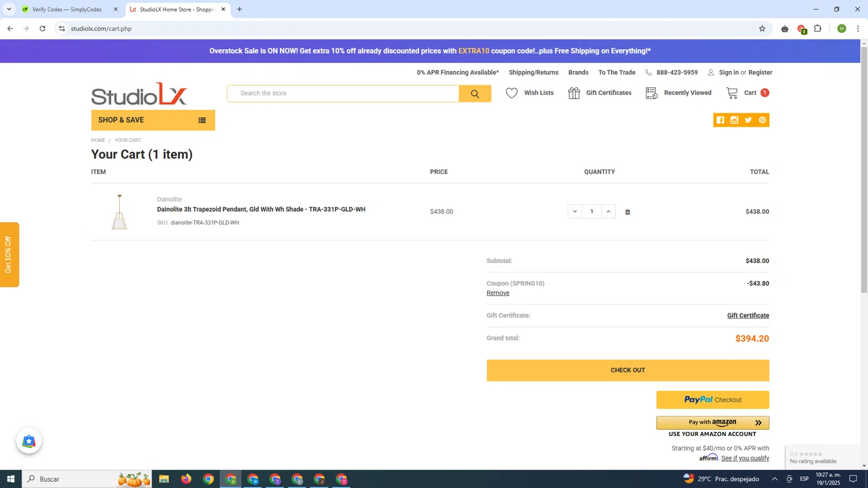
Task: Go to HOME breadcrumb
Action: click(98, 141)
